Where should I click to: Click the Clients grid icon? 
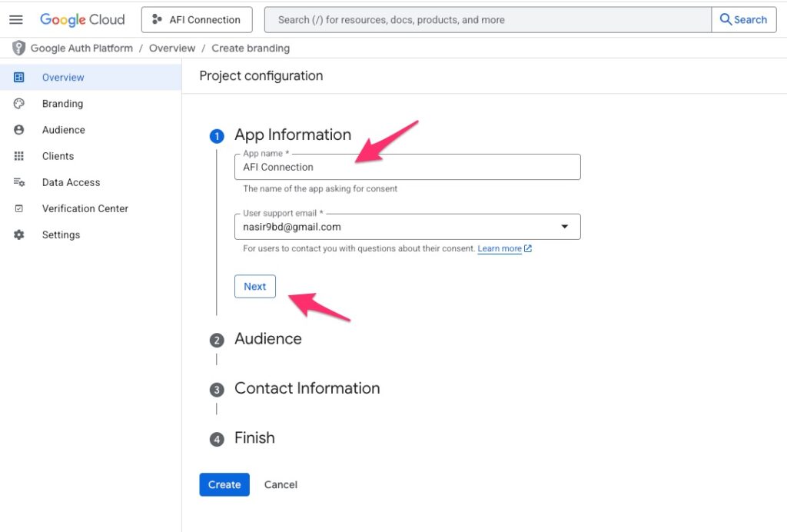click(19, 156)
